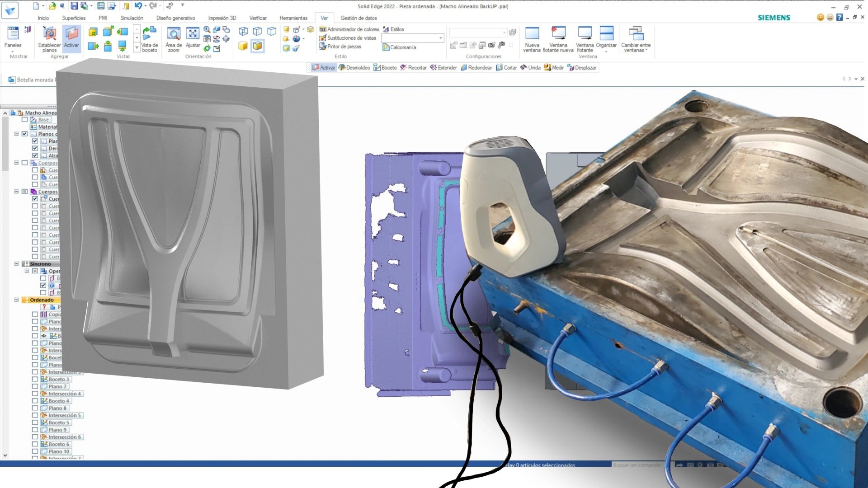This screenshot has width=868, height=488.
Task: Collapse the Síncrono section
Action: pos(16,263)
